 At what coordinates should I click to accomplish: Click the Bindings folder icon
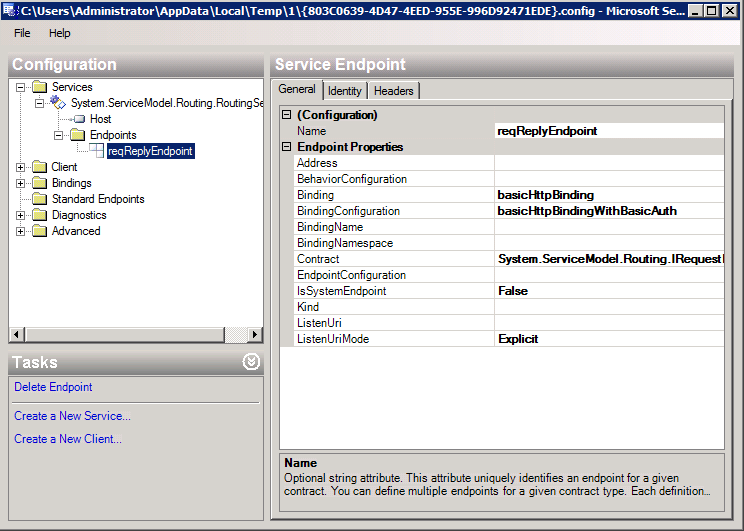pyautogui.click(x=40, y=183)
